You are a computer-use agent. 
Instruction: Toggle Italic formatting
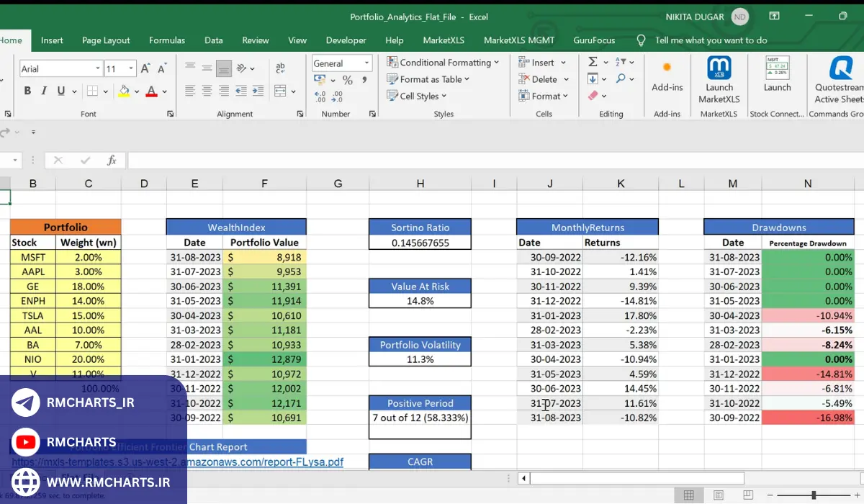[44, 91]
